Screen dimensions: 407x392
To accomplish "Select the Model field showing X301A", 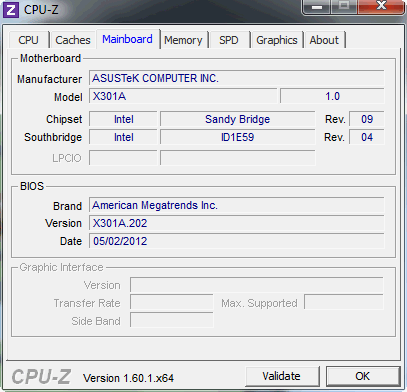I will (183, 96).
